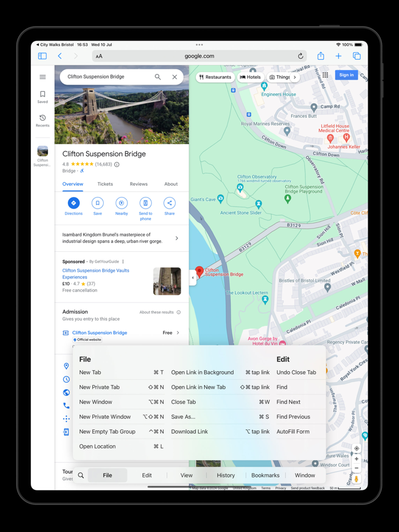Select the File menu in the shortcut bar
The image size is (399, 532).
[x=107, y=476]
